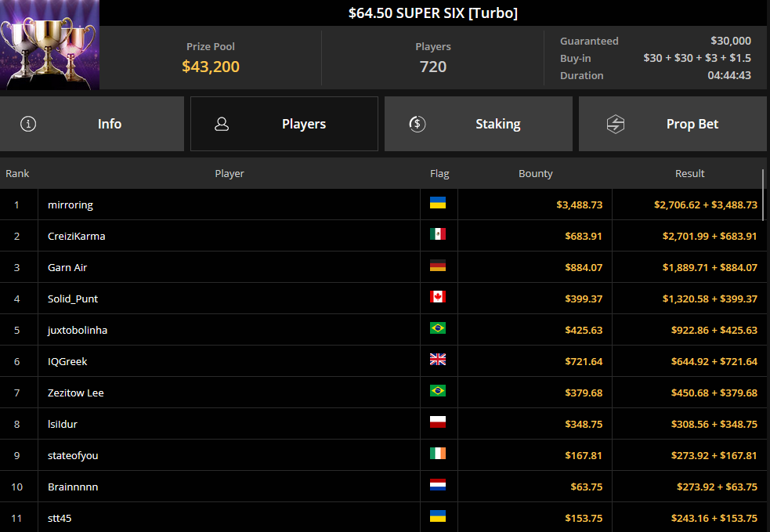This screenshot has width=770, height=532.
Task: Click mirroring's Ukraine flag icon
Action: coord(438,203)
